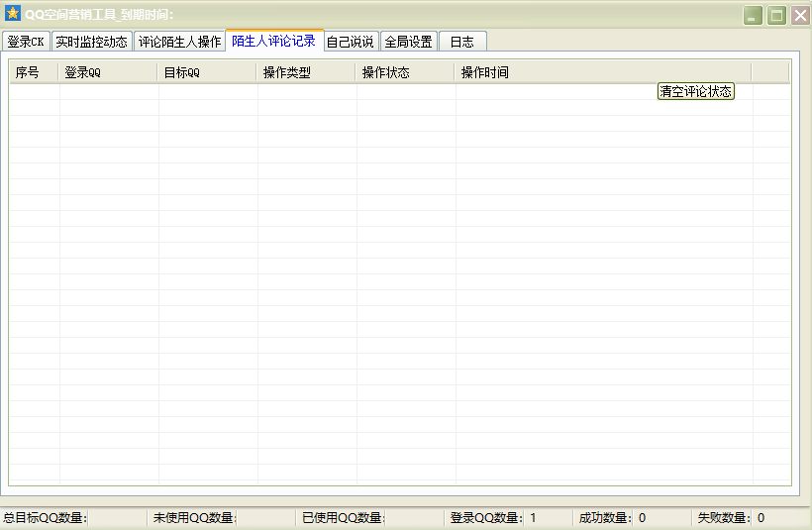Go to the 陌生人评论记录 tab
This screenshot has width=812, height=530.
(273, 41)
